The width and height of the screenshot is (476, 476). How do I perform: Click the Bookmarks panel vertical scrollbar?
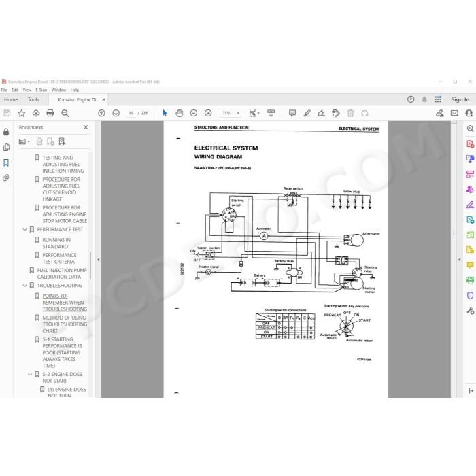[x=90, y=265]
